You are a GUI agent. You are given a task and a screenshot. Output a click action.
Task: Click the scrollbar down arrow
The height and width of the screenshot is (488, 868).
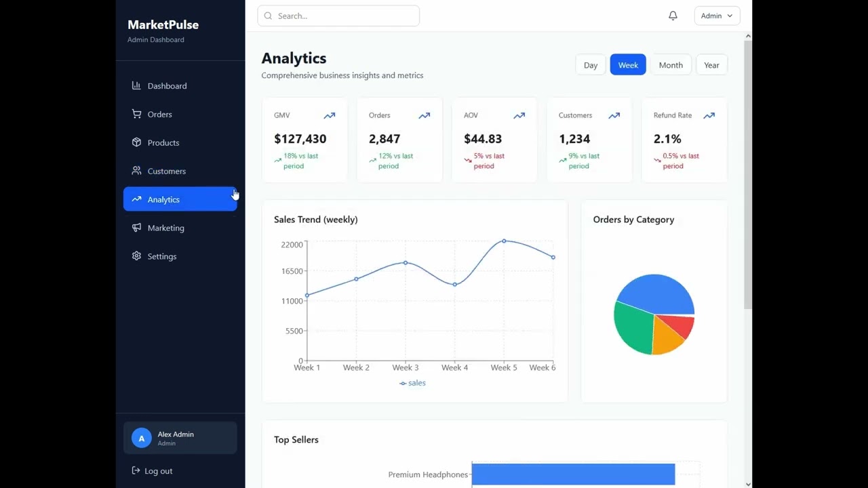(x=748, y=484)
